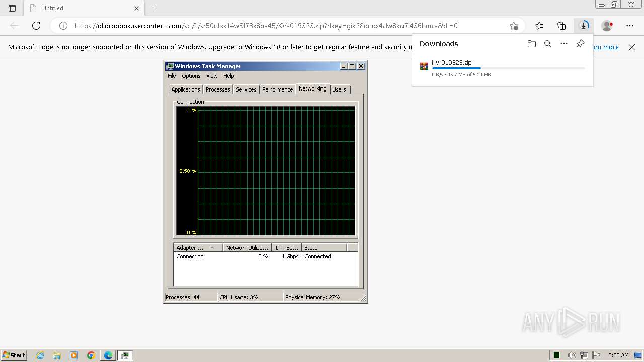Screen dimensions: 644x362
Task: Switch to the Services tab
Action: pos(246,89)
